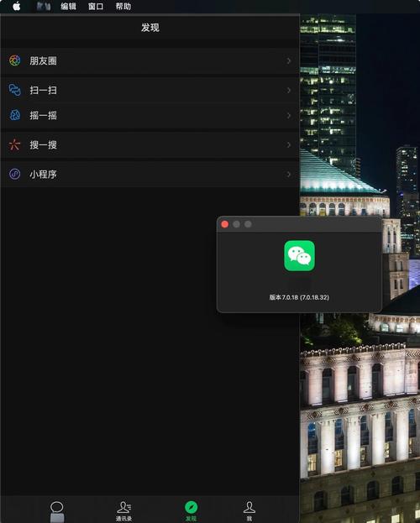Screen dimensions: 420x523
Task: Click the 扫一扫 scan icon
Action: coord(14,90)
